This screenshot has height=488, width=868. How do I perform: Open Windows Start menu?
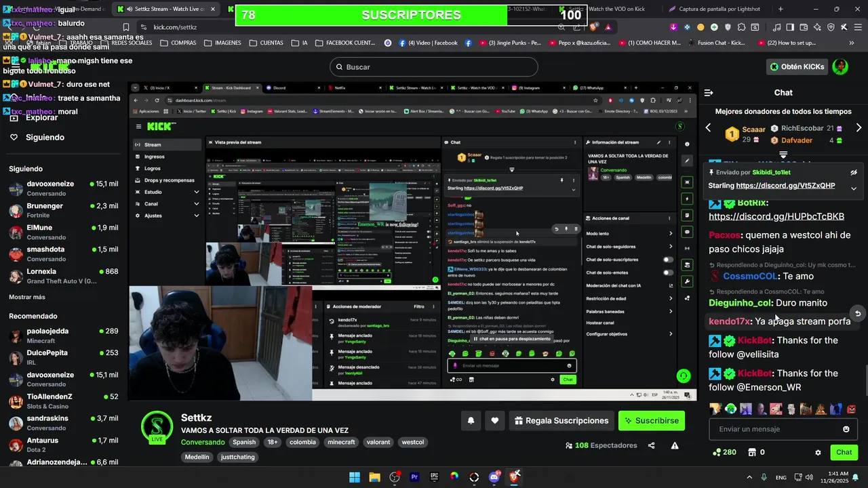[x=355, y=477]
